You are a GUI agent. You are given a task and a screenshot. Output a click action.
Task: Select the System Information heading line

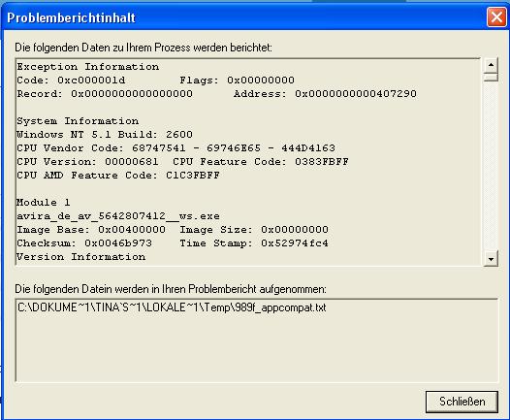pos(78,121)
